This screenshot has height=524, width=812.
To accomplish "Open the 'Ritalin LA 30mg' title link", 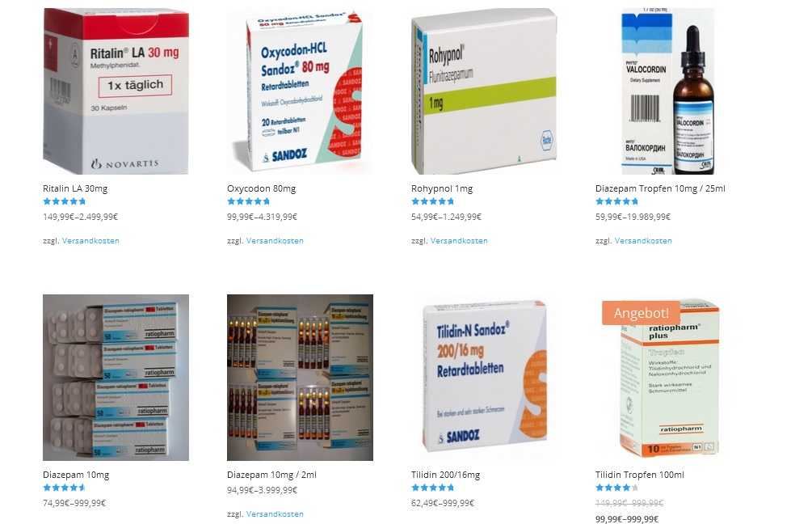I will (x=75, y=188).
